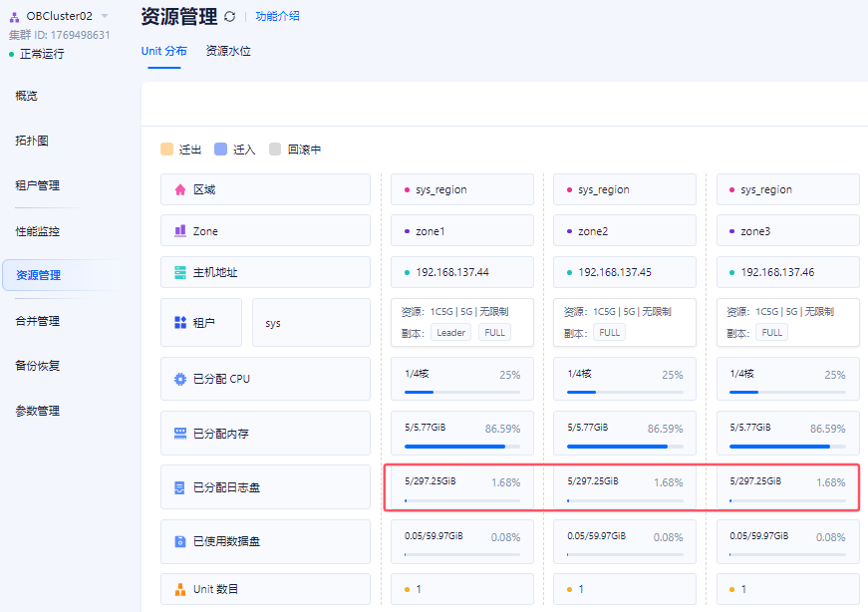Click the refresh icon beside 资源管理 title
This screenshot has height=612, width=868.
230,17
